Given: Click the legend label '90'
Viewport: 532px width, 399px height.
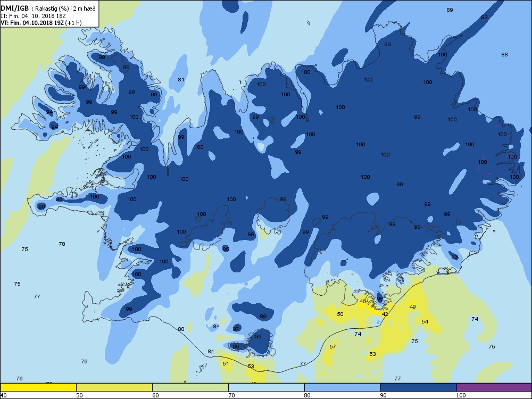Looking at the screenshot, I should pos(384,395).
